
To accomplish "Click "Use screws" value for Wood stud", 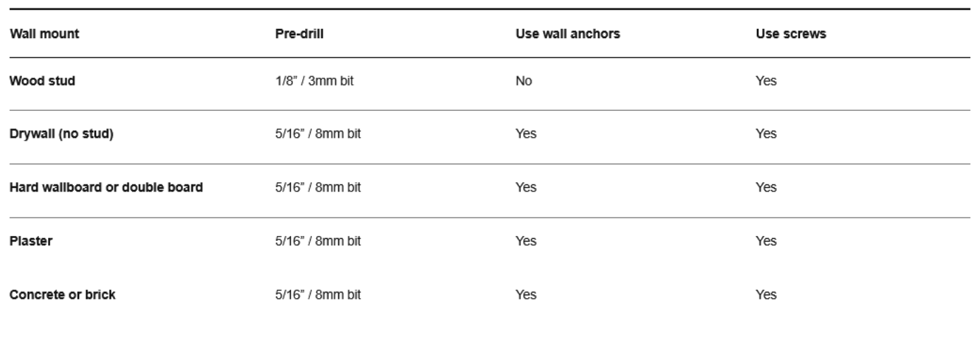I will pyautogui.click(x=765, y=81).
